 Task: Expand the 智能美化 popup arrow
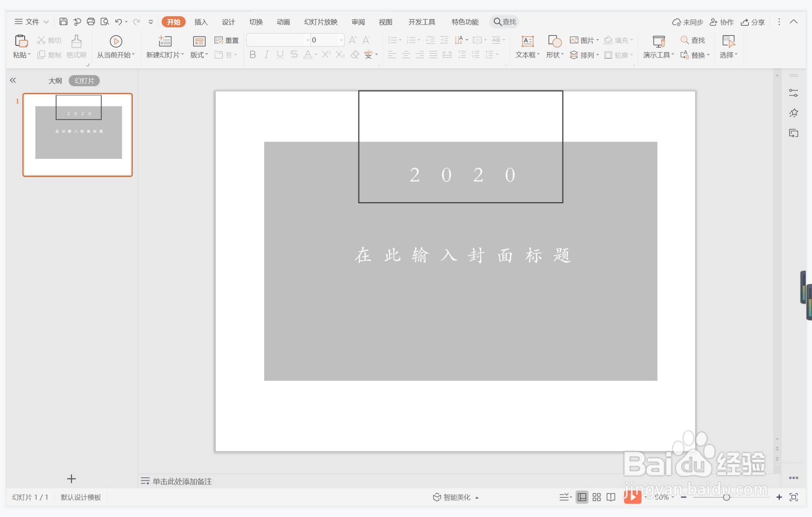click(x=477, y=497)
